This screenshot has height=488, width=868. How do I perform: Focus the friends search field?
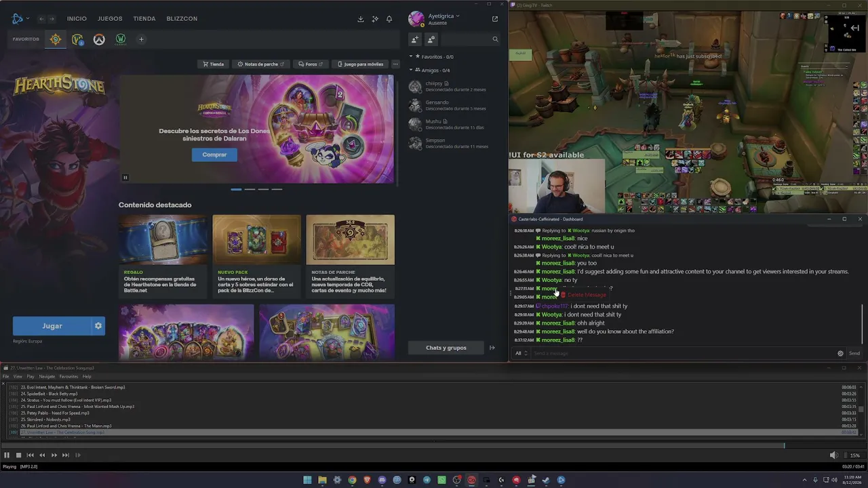coord(471,39)
